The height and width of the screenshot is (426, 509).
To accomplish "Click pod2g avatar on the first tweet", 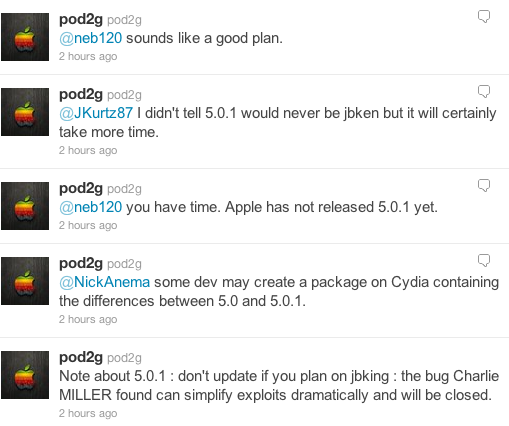I will (x=25, y=37).
